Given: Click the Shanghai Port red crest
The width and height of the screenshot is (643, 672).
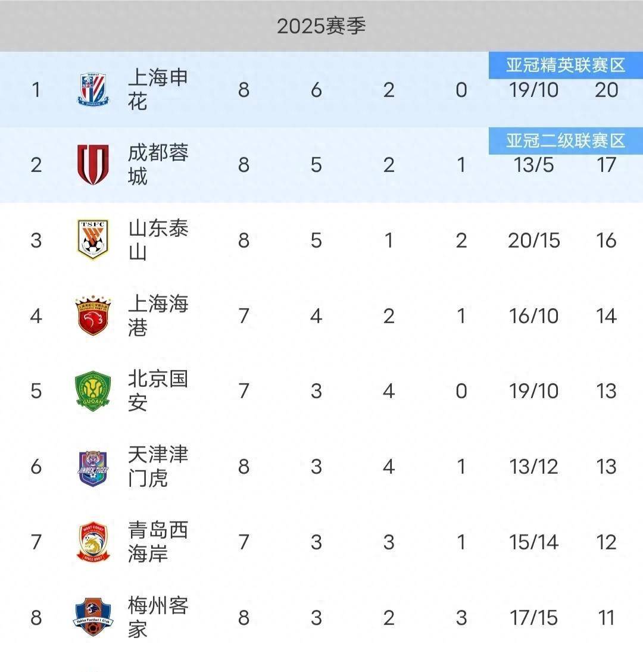Looking at the screenshot, I should [93, 315].
